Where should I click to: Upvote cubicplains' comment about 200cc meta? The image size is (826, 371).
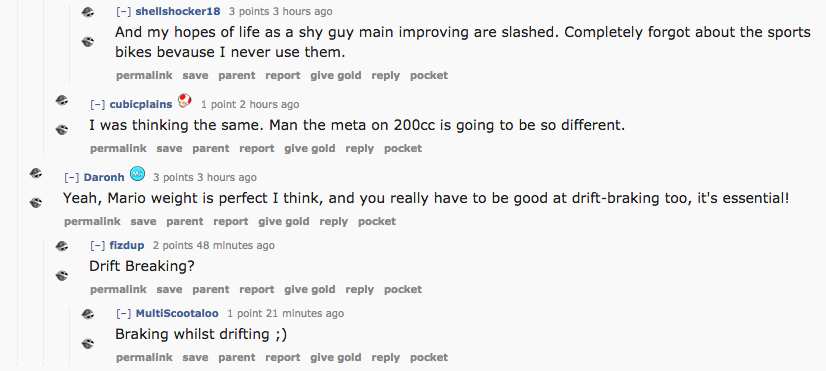tap(62, 100)
